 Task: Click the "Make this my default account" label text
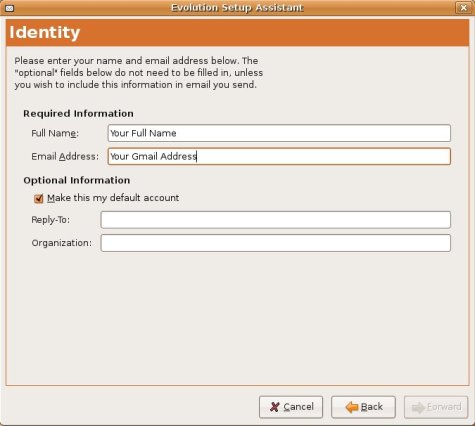pos(113,198)
